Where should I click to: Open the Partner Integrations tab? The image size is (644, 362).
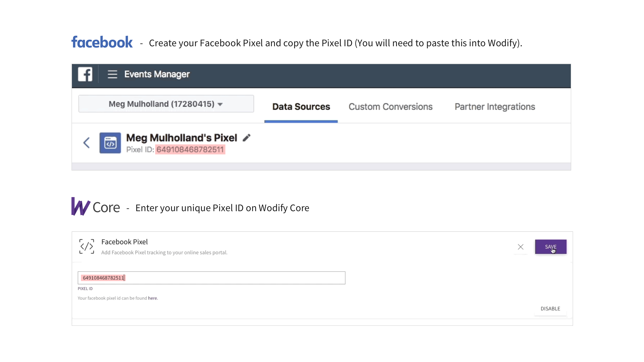(495, 107)
